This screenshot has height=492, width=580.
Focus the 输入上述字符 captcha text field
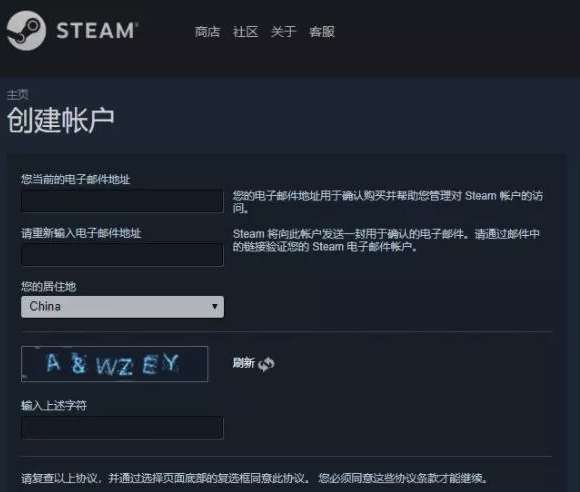point(122,428)
